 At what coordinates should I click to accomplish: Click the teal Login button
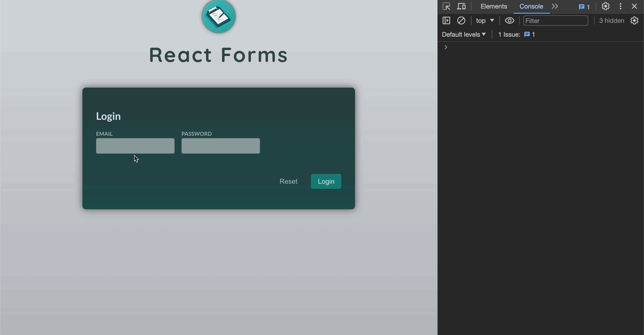click(326, 182)
